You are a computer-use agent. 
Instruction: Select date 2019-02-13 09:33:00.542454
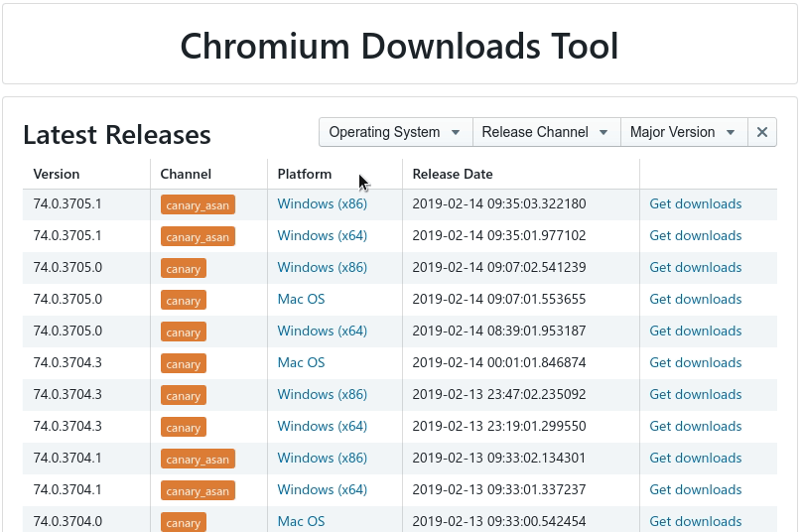pyautogui.click(x=499, y=522)
